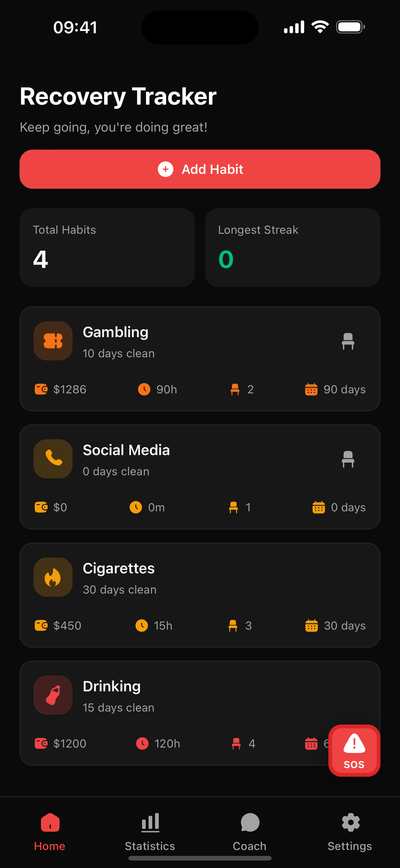Open the Cigarettes habit title
400x868 pixels.
tap(118, 568)
